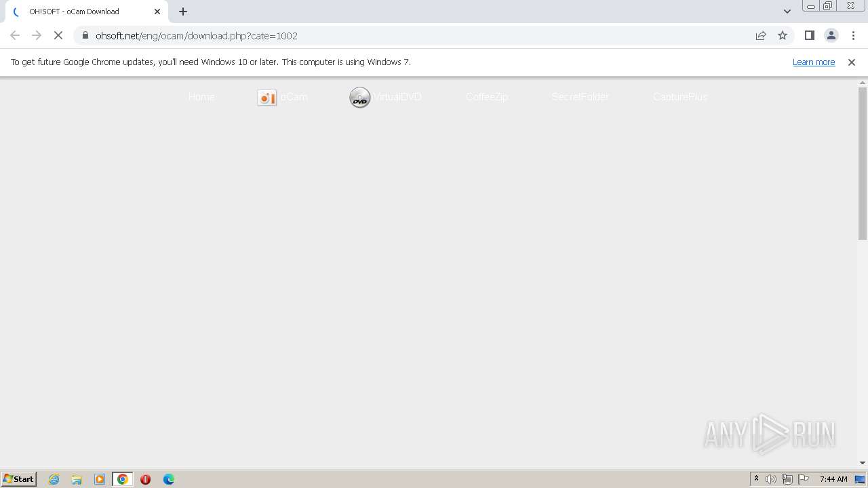Open the SecretFolder nav link
The height and width of the screenshot is (488, 868).
580,97
